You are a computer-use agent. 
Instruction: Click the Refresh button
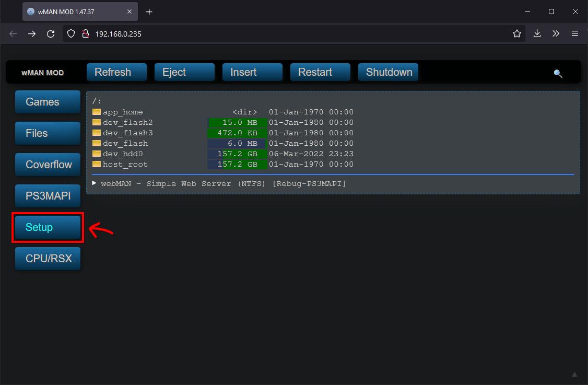[116, 72]
